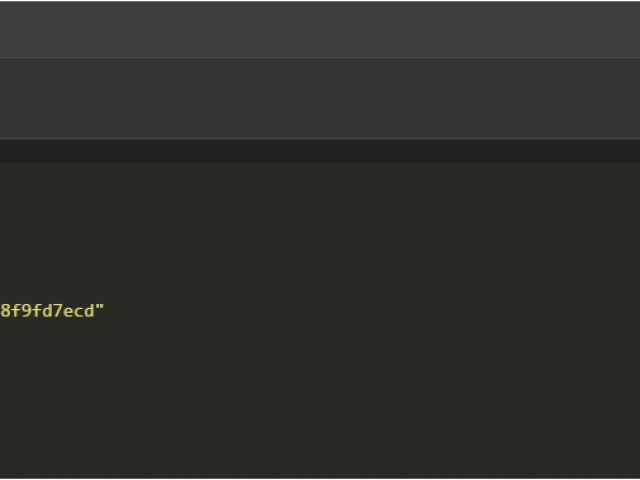Click the editor's first empty line under the strip
The width and height of the screenshot is (640, 480).
[320, 174]
